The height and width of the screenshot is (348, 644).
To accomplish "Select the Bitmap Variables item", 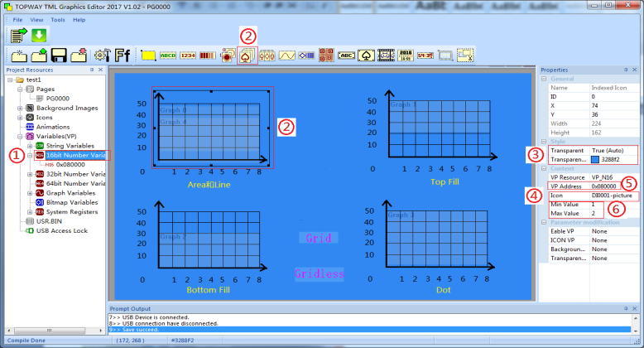I will [72, 203].
